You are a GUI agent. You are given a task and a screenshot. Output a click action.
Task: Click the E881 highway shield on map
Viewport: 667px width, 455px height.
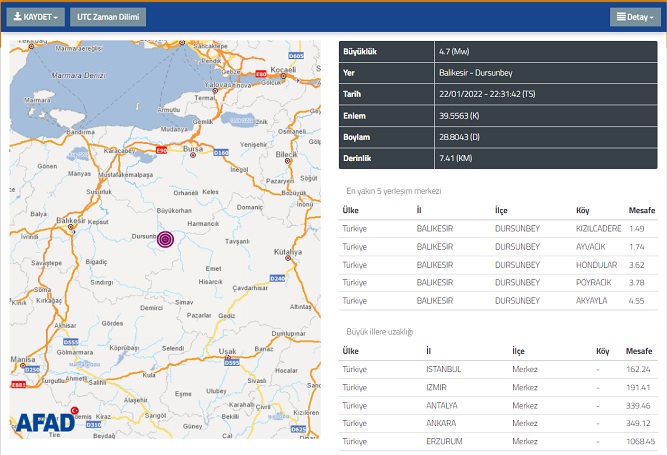pos(18,384)
